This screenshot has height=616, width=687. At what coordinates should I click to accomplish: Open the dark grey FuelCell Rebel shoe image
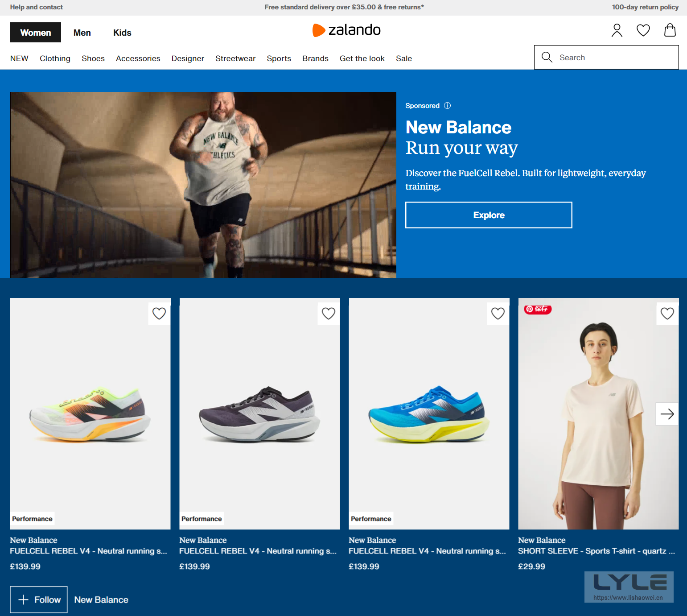[259, 413]
